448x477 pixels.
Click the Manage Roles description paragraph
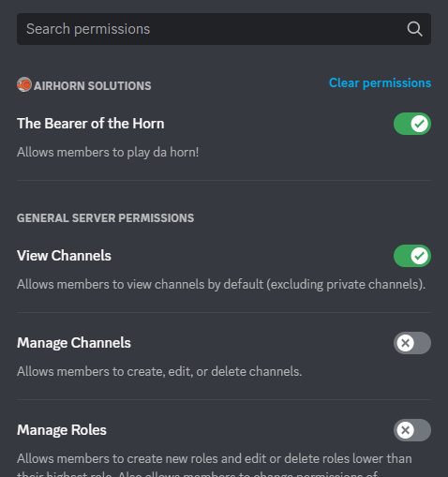point(215,465)
